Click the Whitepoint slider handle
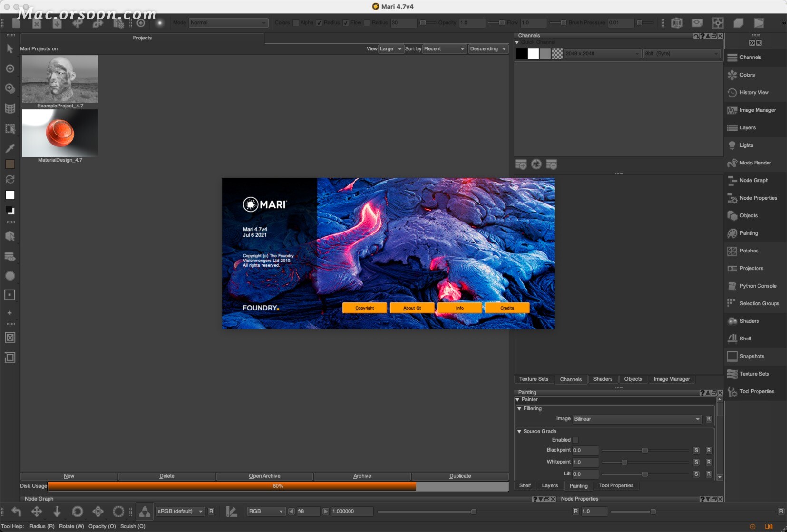The width and height of the screenshot is (787, 532). point(624,463)
